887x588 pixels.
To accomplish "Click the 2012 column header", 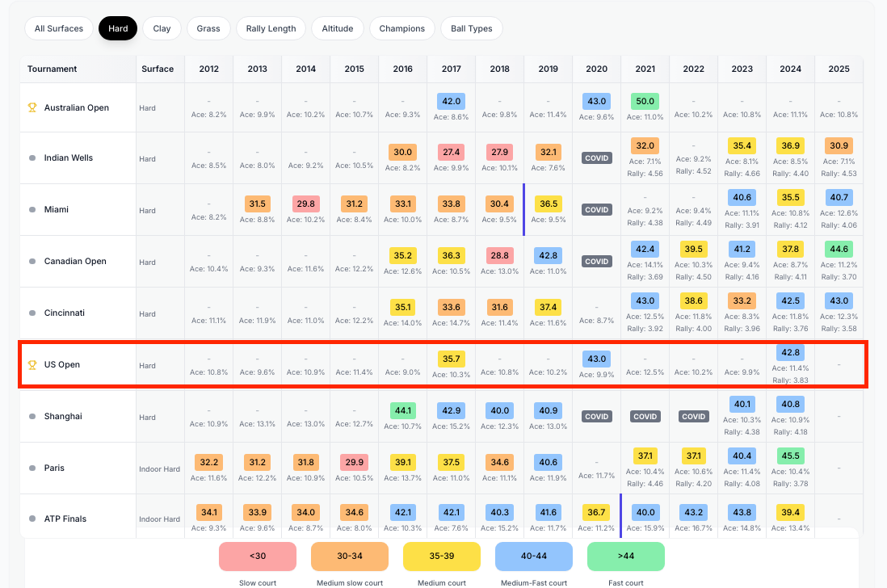I will click(x=208, y=69).
